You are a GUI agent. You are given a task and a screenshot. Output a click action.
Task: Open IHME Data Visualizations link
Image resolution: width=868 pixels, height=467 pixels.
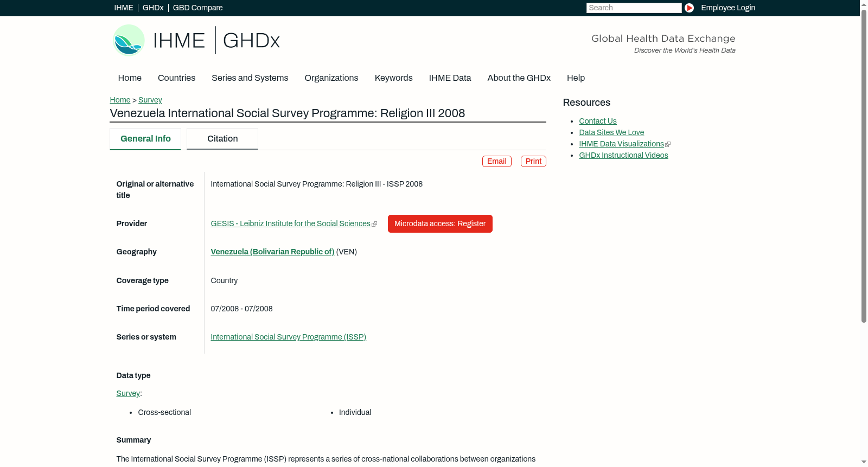(x=621, y=144)
